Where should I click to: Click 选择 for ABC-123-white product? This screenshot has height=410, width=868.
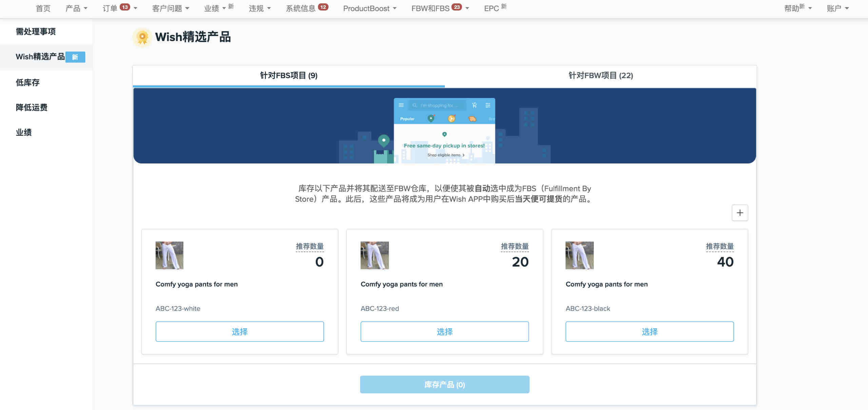(x=240, y=331)
